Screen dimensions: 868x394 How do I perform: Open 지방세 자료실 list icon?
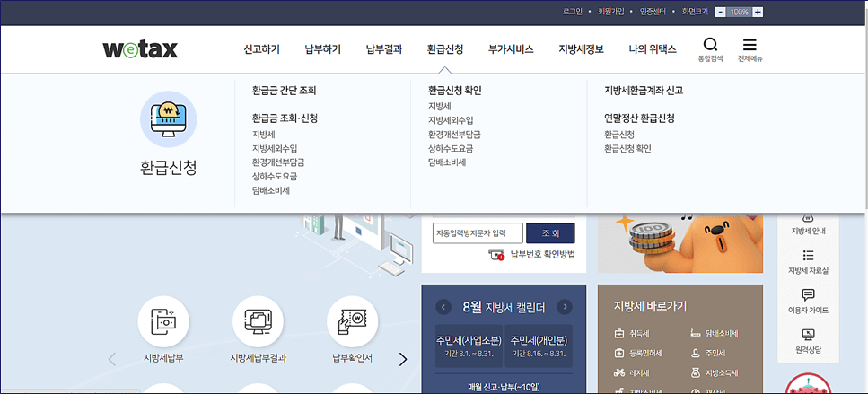808,255
